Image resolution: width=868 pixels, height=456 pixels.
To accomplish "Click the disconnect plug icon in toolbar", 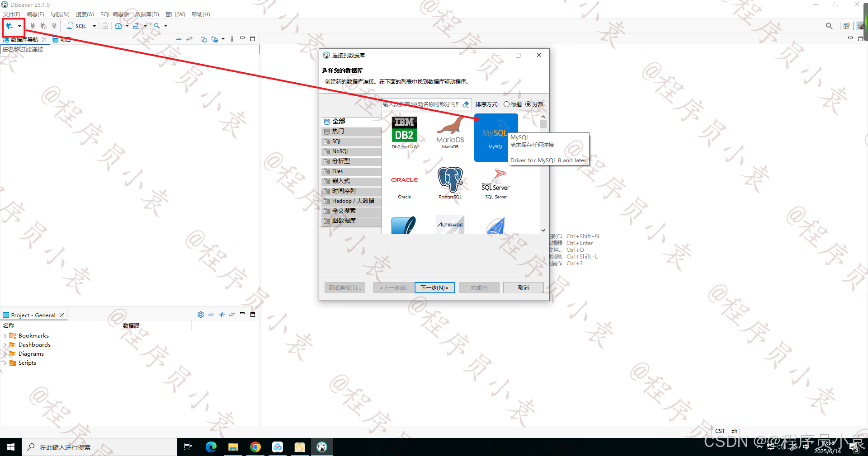I will tap(54, 26).
